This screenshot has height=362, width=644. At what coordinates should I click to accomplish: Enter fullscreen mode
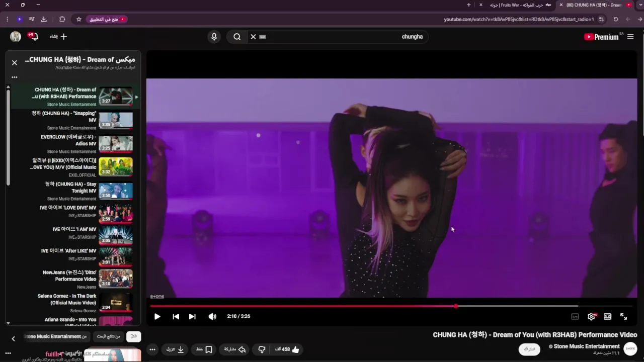click(x=623, y=316)
